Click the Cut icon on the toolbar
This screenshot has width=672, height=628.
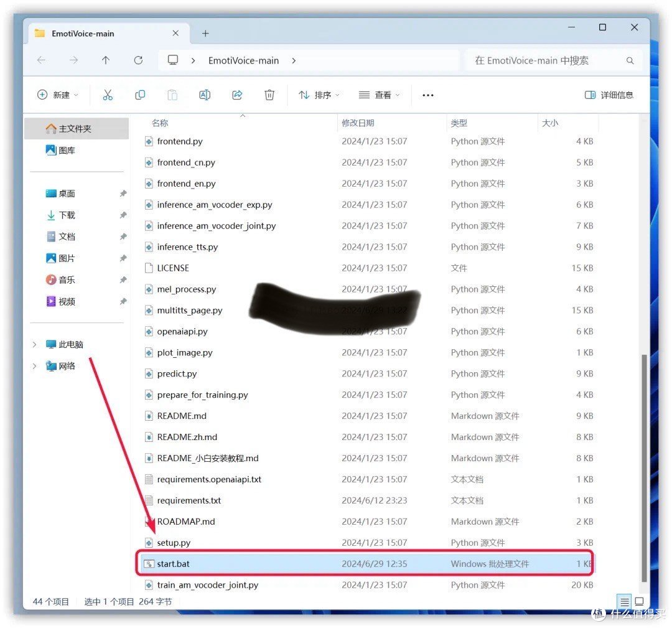(x=108, y=95)
